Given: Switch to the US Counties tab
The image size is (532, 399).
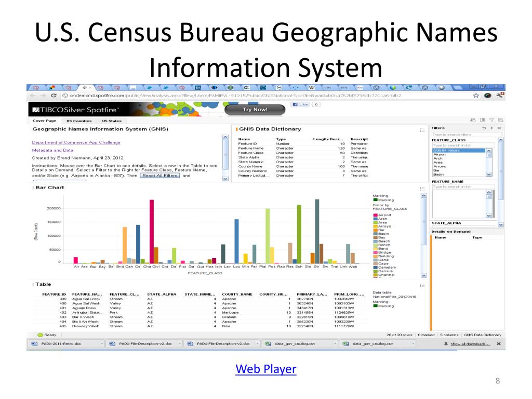Looking at the screenshot, I should [x=79, y=121].
